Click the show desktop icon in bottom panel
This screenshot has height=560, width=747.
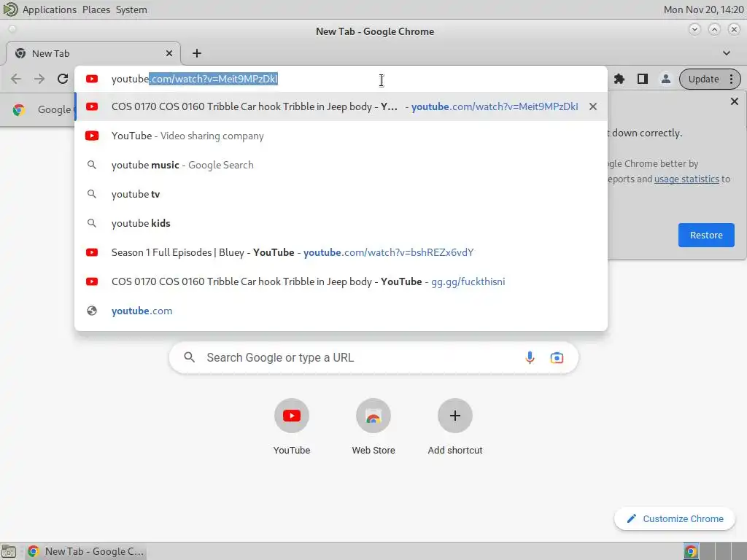tap(9, 551)
